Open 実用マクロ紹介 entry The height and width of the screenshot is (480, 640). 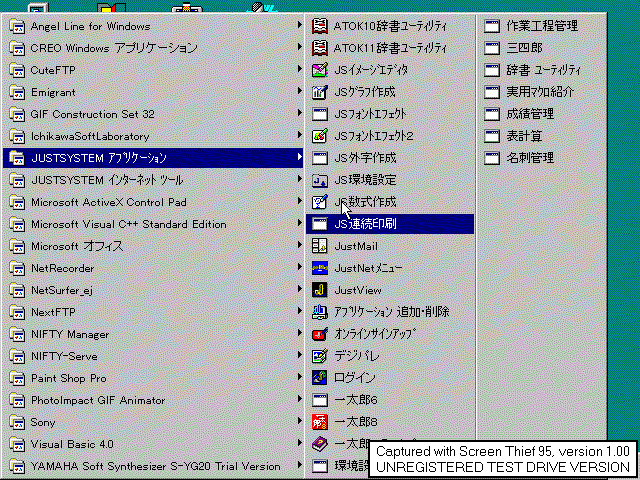tap(542, 92)
